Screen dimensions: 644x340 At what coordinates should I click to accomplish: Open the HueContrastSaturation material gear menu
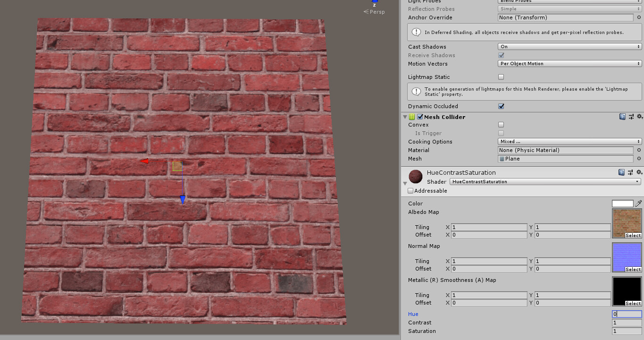click(639, 172)
